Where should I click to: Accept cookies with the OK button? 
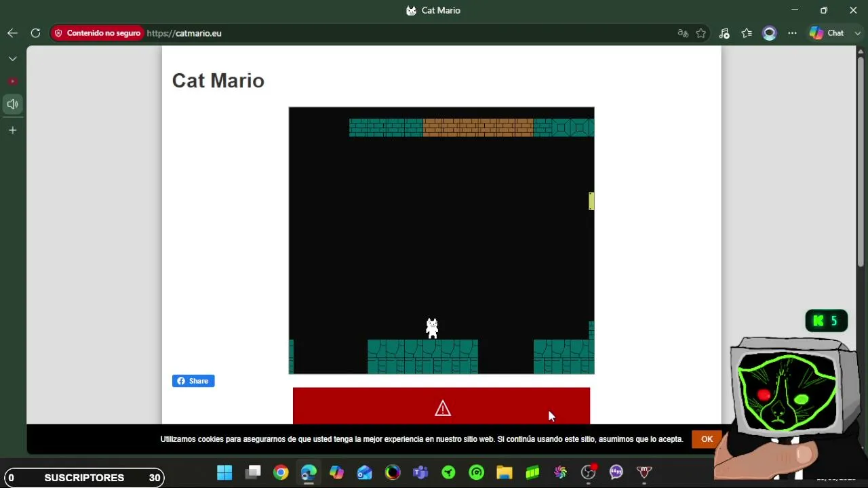pos(707,439)
